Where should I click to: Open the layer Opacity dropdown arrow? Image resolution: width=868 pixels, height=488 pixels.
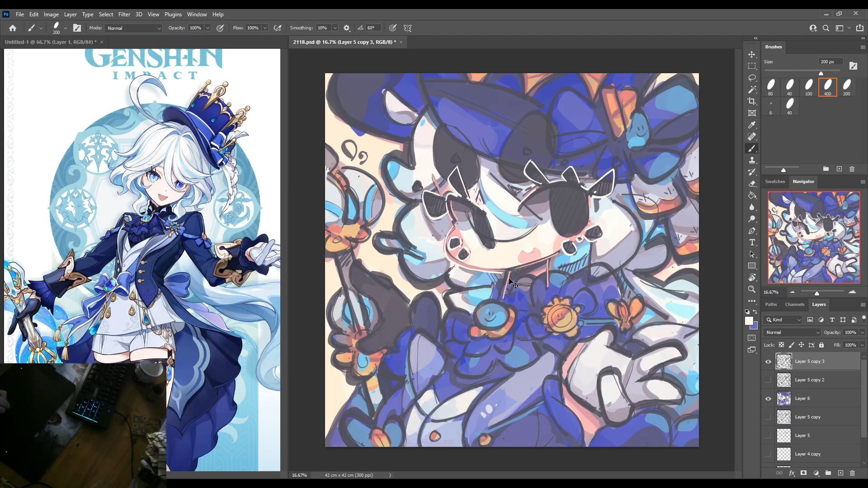point(862,332)
